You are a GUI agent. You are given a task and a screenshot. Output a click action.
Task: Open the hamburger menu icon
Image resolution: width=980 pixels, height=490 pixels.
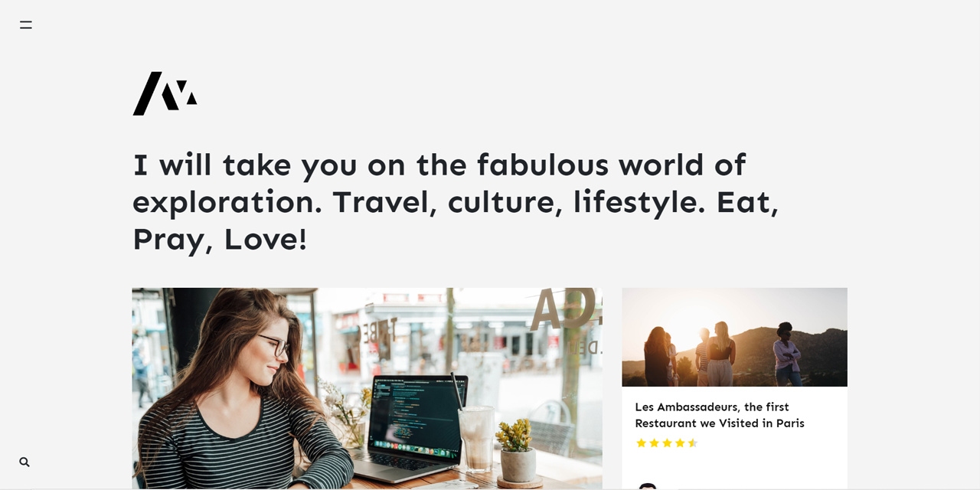(26, 24)
